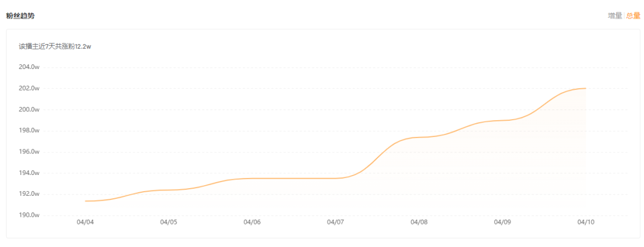This screenshot has height=247, width=644.
Task: Click the 204.0w y-axis label
Action: (29, 67)
